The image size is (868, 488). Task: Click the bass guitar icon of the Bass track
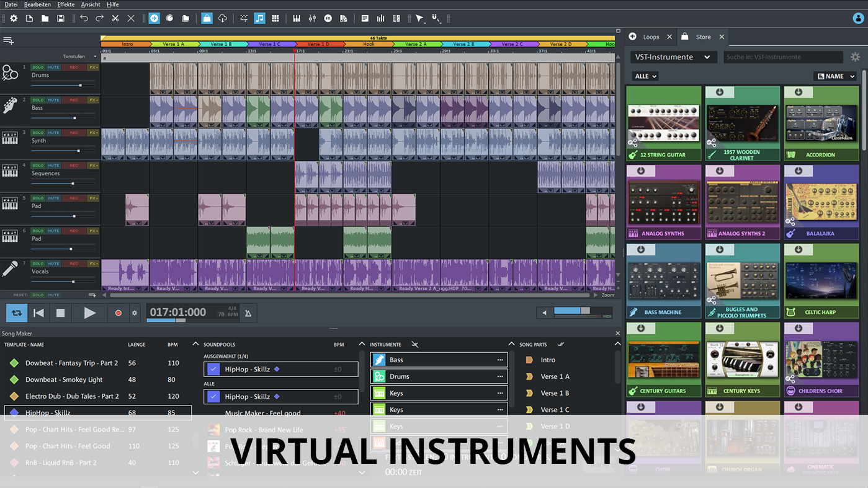pos(10,105)
